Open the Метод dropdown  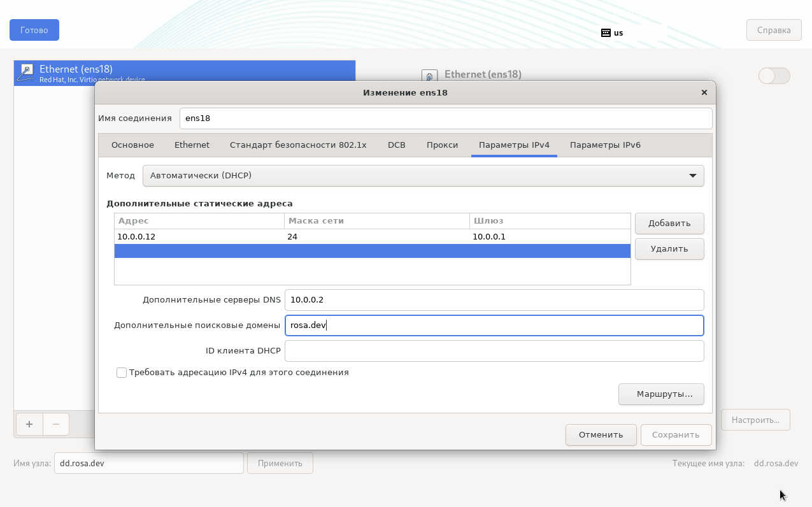click(423, 176)
